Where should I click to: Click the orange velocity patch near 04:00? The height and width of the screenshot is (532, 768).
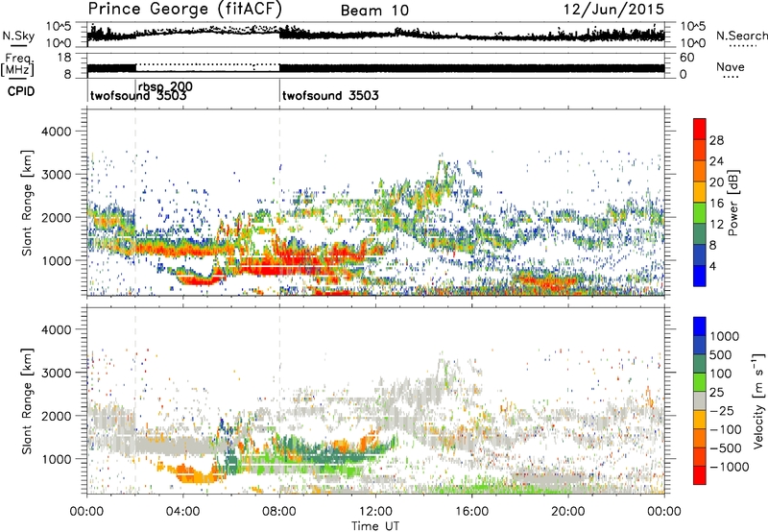(192, 473)
